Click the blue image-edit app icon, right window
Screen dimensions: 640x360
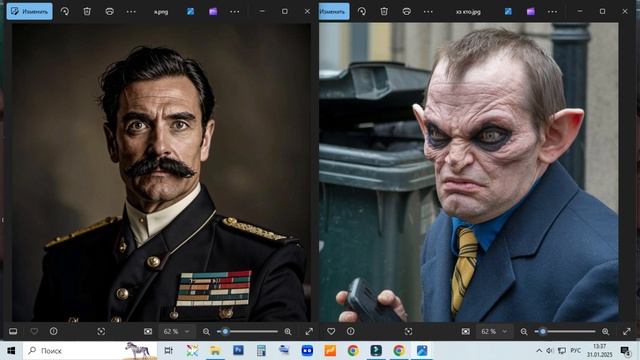[508, 11]
